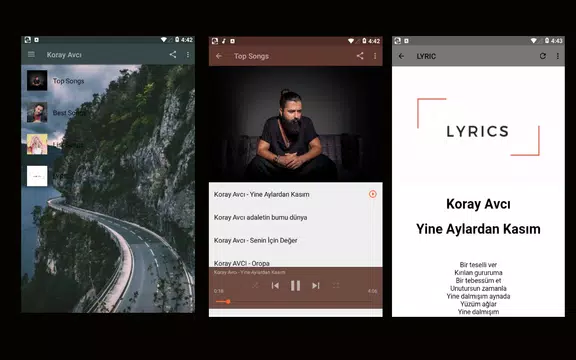Select the Best Songs list entry label
Viewport: 576px width, 360px height.
(69, 112)
